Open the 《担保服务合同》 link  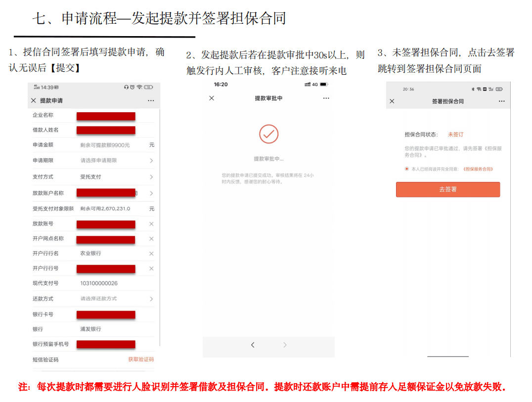click(x=478, y=169)
